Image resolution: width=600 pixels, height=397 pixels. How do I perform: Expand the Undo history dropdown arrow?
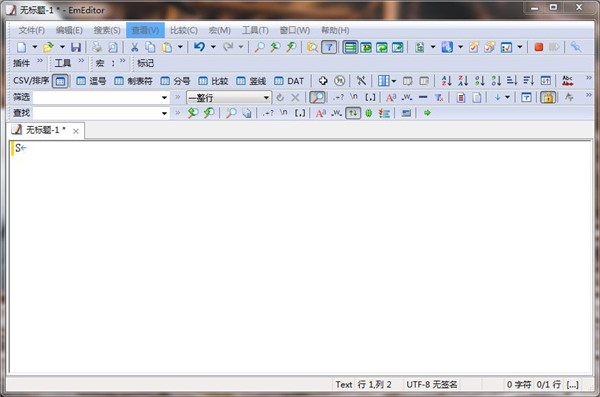213,47
